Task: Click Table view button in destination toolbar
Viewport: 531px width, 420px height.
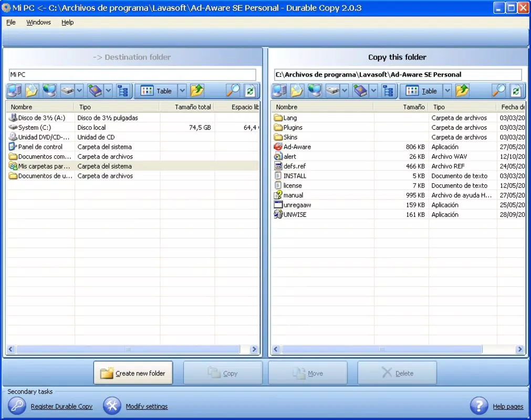Action: [157, 91]
